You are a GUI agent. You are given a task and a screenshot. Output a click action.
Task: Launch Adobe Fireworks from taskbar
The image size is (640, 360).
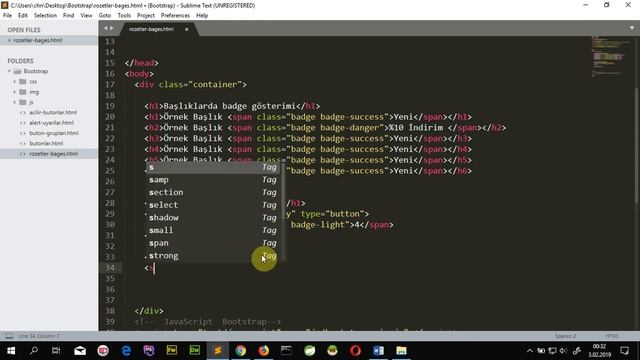[172, 351]
